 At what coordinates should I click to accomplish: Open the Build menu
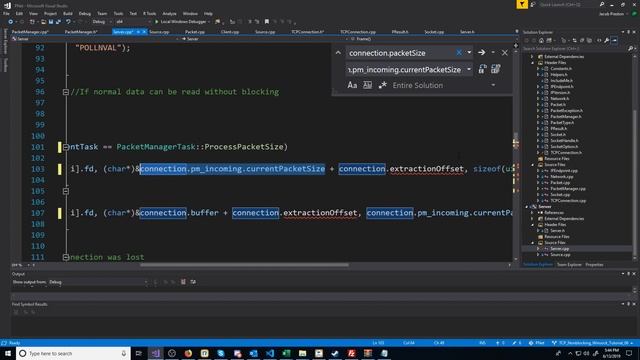pos(68,13)
